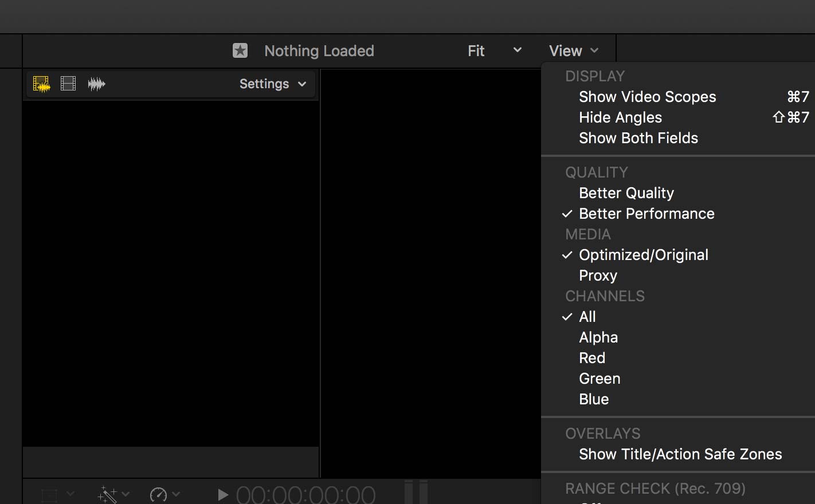The width and height of the screenshot is (815, 504).
Task: Click the play button by the timecode
Action: 223,494
